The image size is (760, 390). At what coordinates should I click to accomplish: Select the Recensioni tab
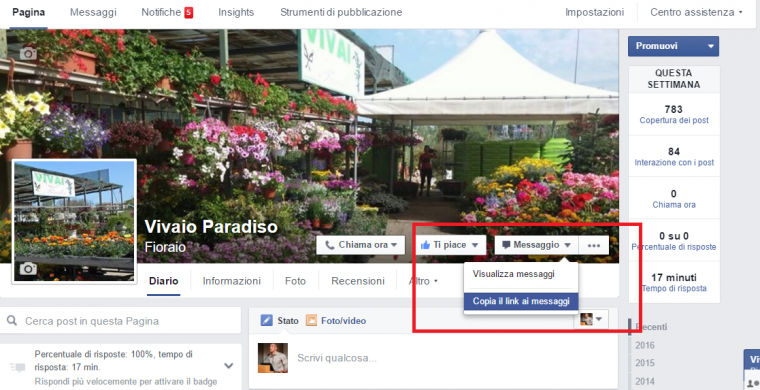pyautogui.click(x=358, y=281)
